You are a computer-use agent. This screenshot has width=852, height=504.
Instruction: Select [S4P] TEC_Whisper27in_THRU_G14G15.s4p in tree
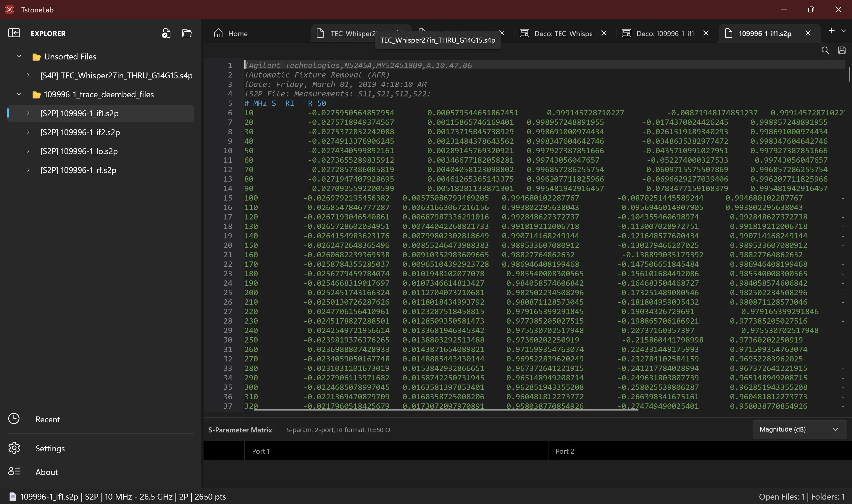[x=116, y=75]
